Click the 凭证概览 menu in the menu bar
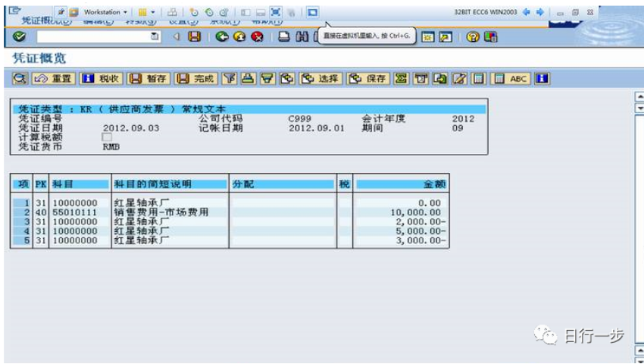644x364 pixels. 46,21
